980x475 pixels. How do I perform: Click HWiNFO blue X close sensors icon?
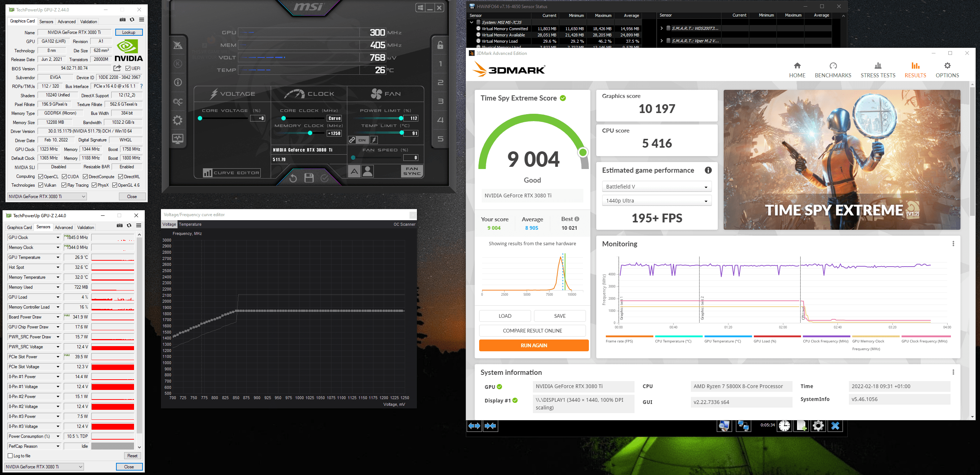[835, 426]
